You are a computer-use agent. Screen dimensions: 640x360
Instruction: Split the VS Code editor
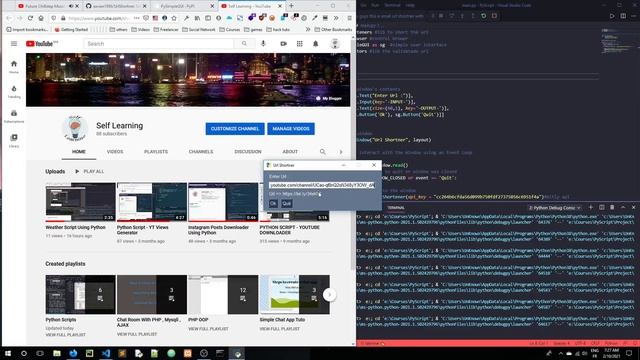[623, 16]
